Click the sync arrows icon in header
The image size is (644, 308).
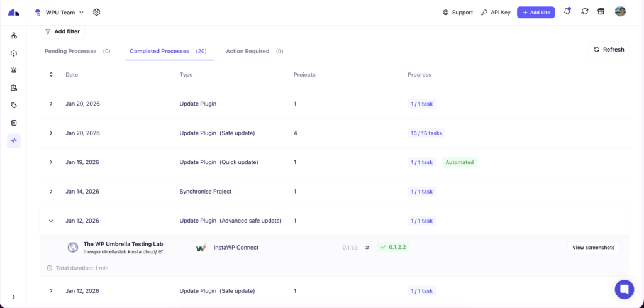tap(585, 12)
